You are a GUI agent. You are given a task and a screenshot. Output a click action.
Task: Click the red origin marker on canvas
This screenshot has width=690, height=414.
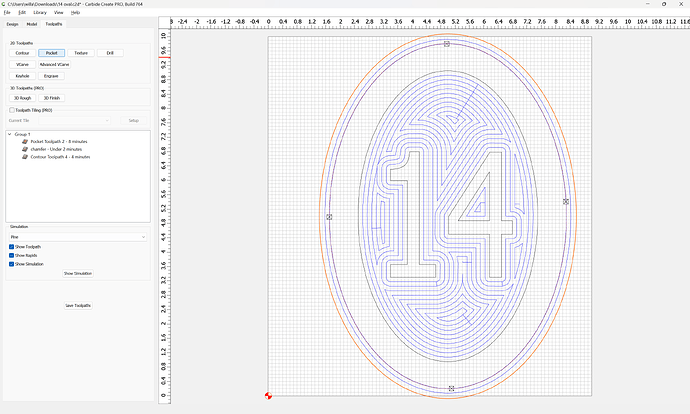tap(267, 396)
